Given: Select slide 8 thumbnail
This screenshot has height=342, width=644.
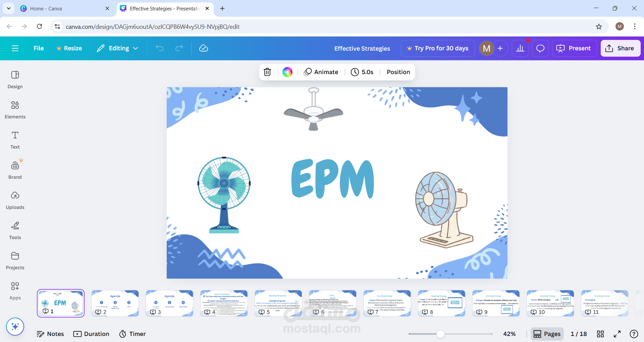Looking at the screenshot, I should [x=441, y=303].
